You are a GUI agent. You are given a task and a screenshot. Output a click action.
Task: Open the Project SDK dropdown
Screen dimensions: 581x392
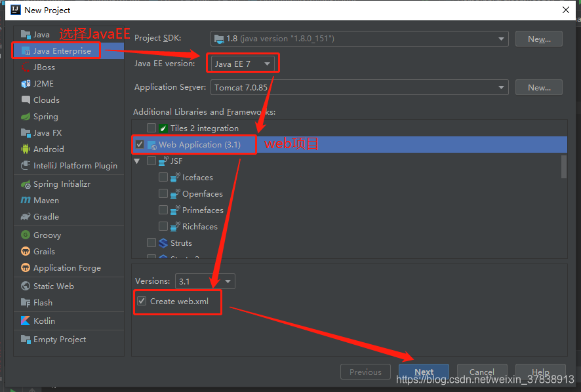click(359, 39)
